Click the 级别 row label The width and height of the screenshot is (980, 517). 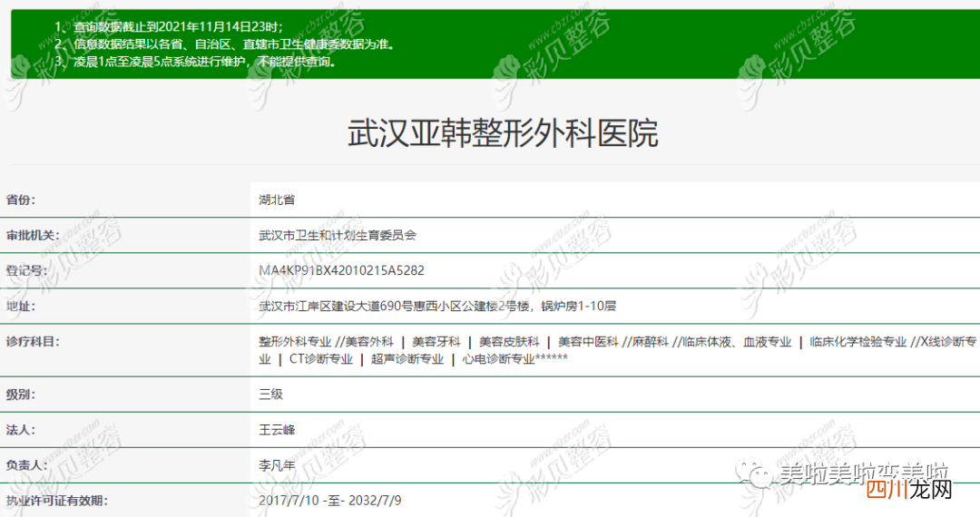(21, 395)
